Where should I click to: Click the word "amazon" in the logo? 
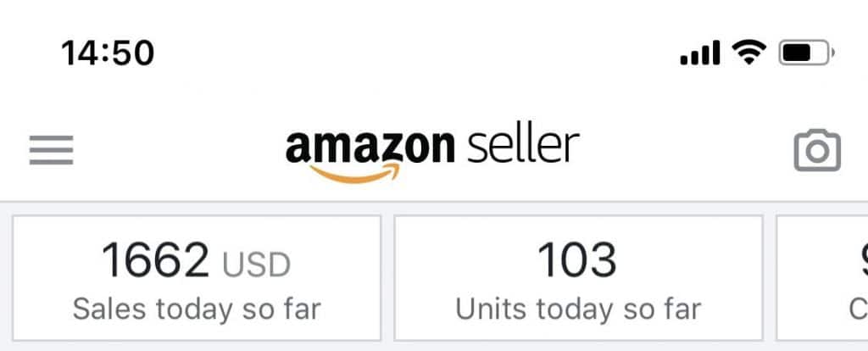coord(370,146)
